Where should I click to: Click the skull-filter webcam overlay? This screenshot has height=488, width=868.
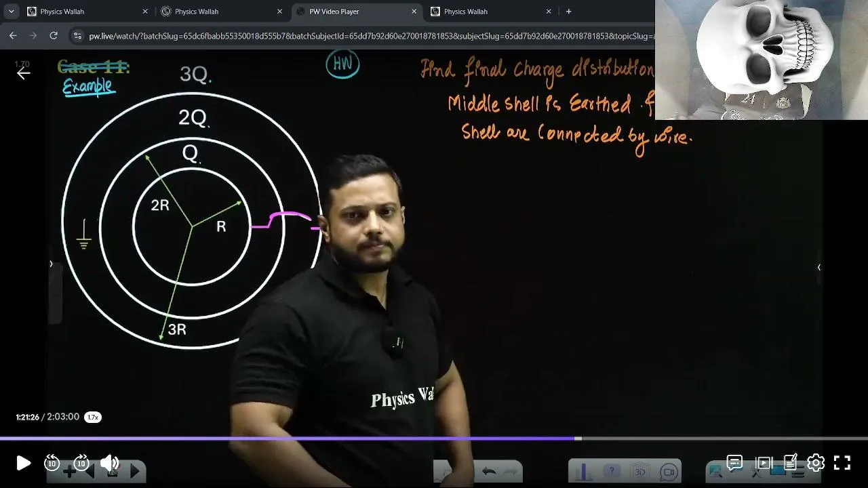coord(762,60)
